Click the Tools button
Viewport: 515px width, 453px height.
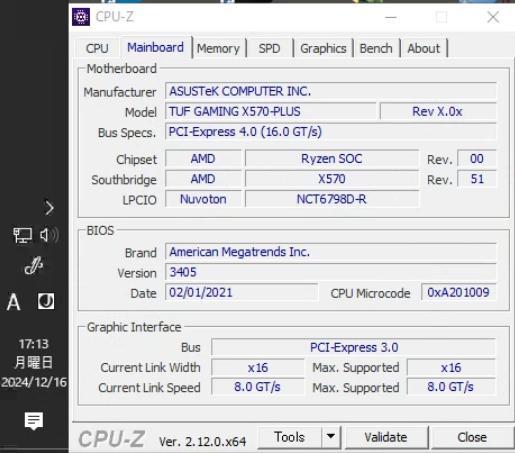point(289,437)
